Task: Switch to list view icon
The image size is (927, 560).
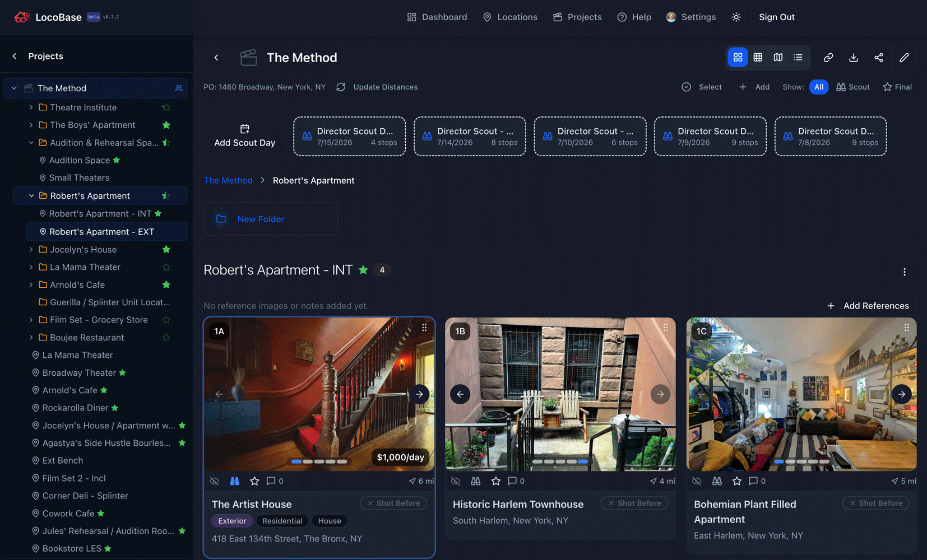Action: tap(798, 57)
